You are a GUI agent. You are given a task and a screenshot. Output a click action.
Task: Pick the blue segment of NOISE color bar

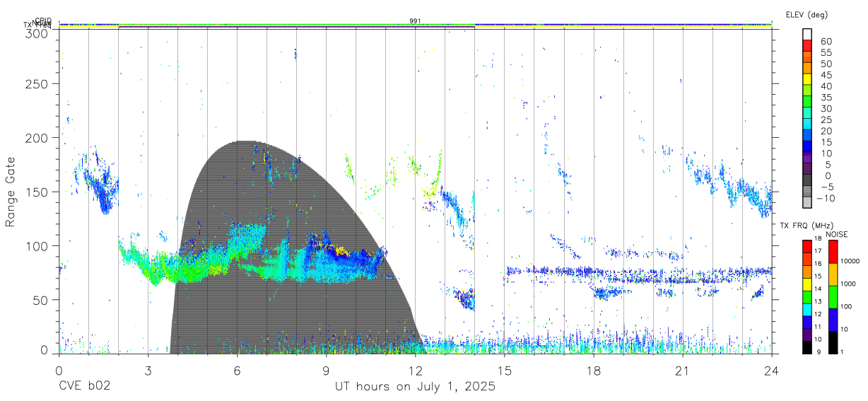click(833, 320)
